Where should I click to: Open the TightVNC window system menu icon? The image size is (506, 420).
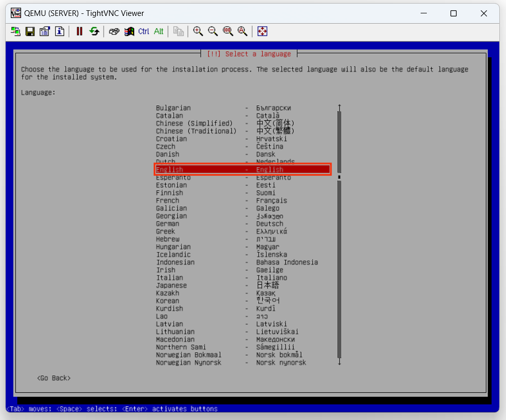point(16,13)
